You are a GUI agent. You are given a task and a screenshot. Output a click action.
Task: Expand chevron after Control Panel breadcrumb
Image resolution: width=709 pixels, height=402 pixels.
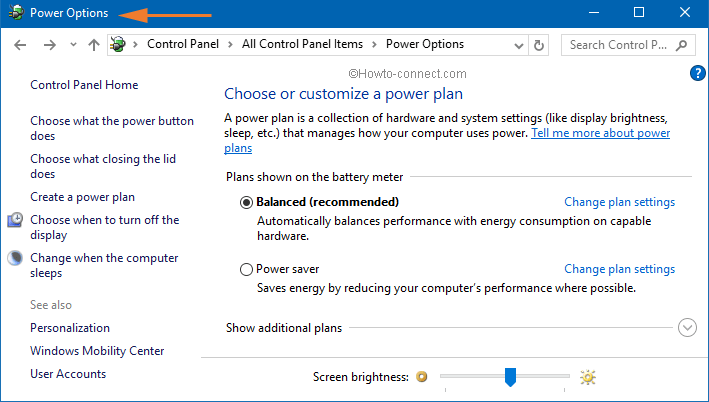pyautogui.click(x=231, y=44)
